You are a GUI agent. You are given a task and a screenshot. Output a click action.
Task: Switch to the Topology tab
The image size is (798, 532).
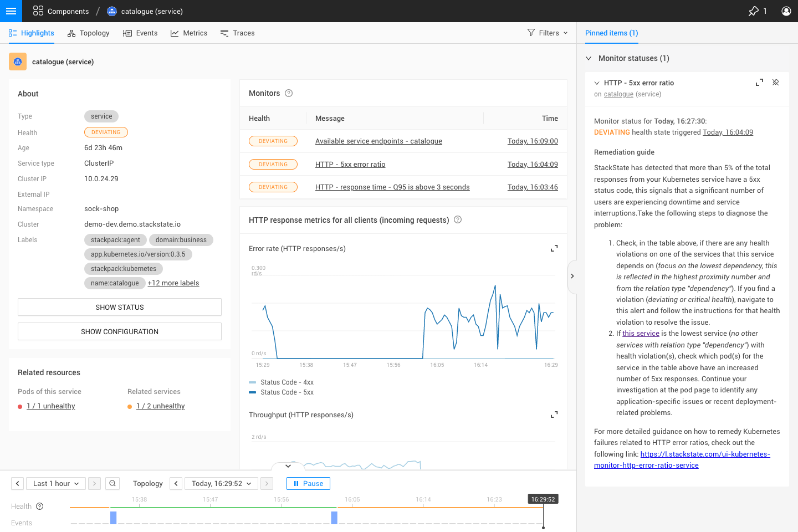pyautogui.click(x=89, y=33)
